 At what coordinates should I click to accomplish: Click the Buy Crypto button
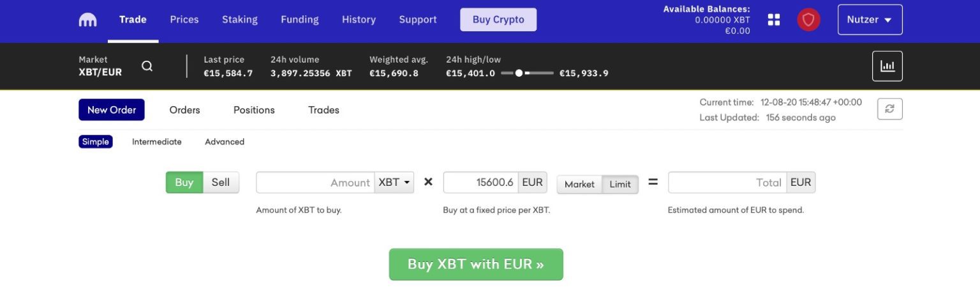click(x=498, y=20)
